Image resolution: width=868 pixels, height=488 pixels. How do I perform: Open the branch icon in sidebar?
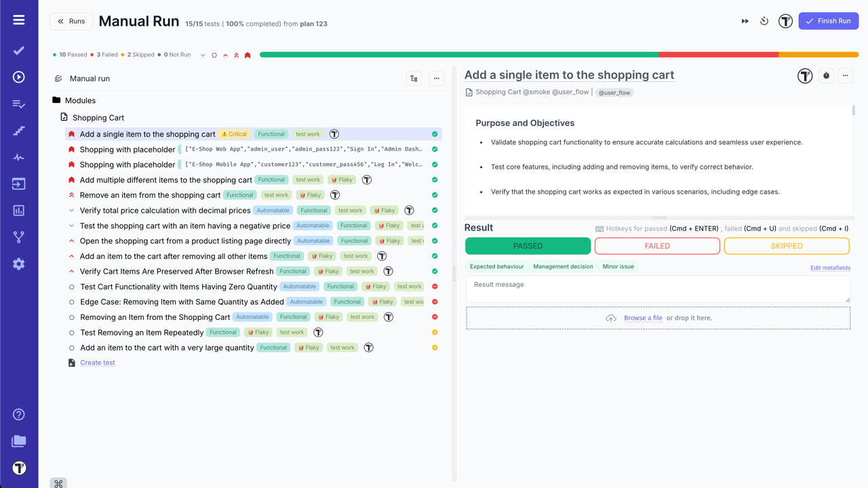click(x=19, y=237)
